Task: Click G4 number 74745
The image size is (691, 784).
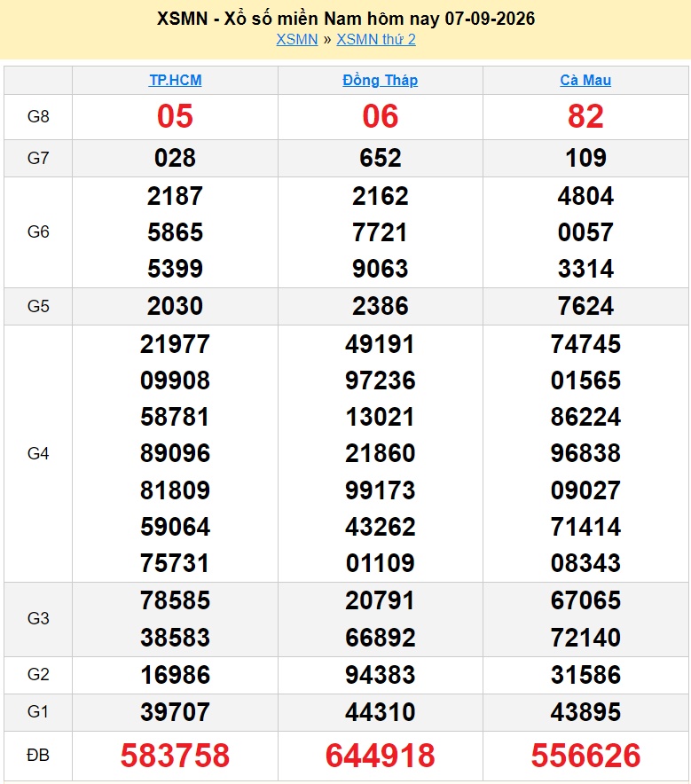Action: (x=585, y=344)
